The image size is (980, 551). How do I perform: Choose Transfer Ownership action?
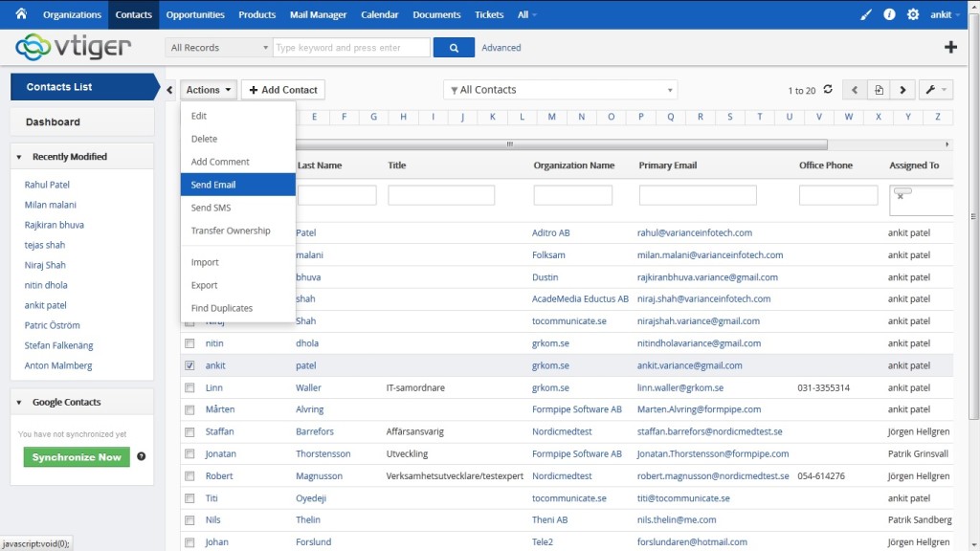[x=238, y=231]
